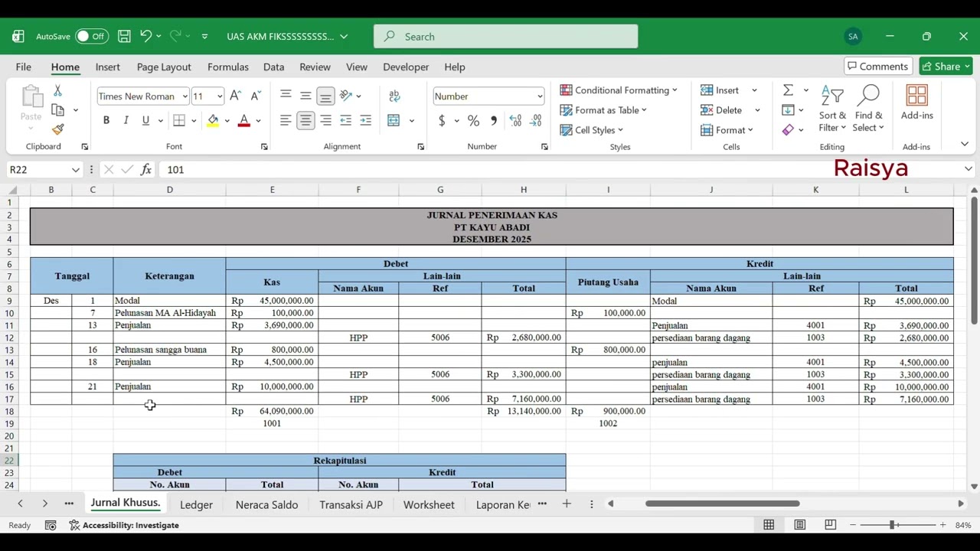Toggle Center horizontal alignment
Viewport: 980px width, 551px height.
pos(305,120)
